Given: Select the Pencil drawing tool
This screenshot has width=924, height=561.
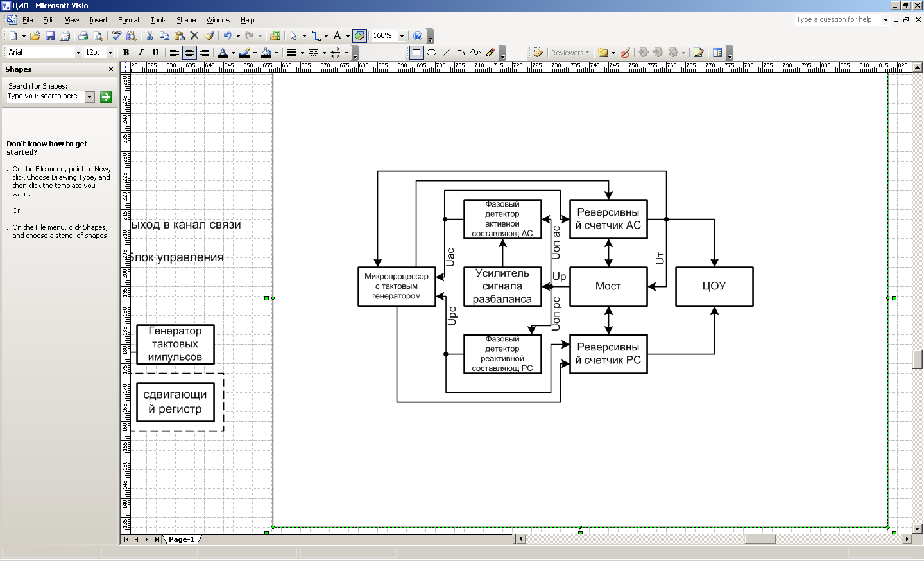Looking at the screenshot, I should click(x=490, y=53).
